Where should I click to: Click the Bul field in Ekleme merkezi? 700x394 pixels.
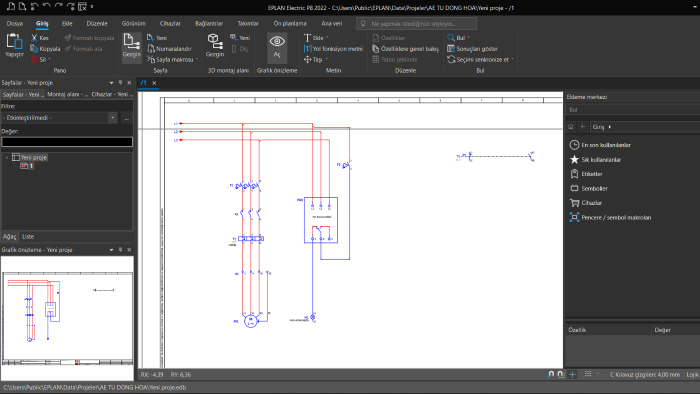tap(633, 109)
